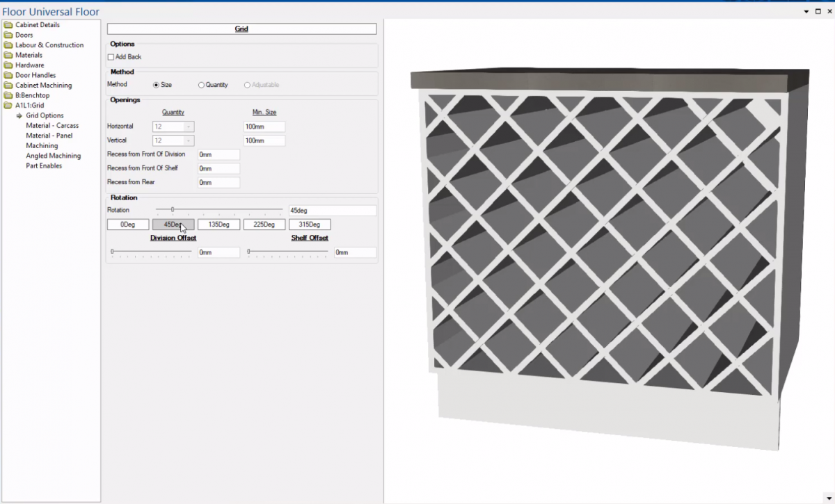
Task: Open the window options dropdown arrow
Action: [806, 11]
